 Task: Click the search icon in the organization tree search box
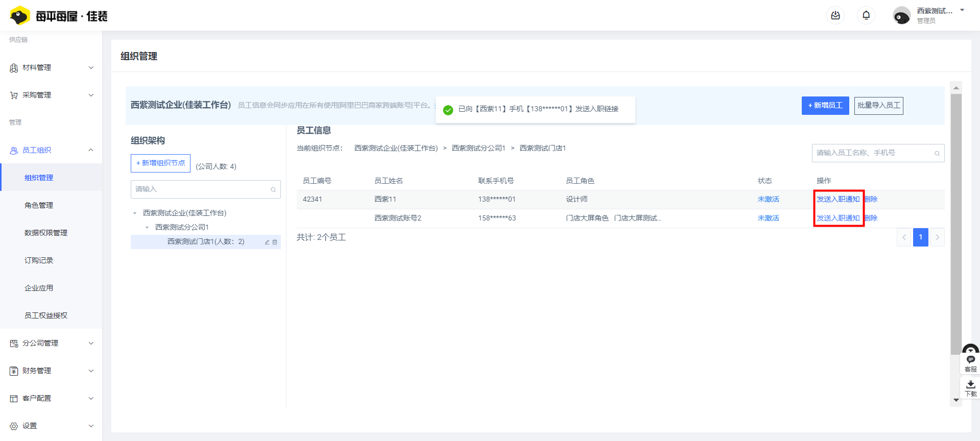(x=273, y=189)
